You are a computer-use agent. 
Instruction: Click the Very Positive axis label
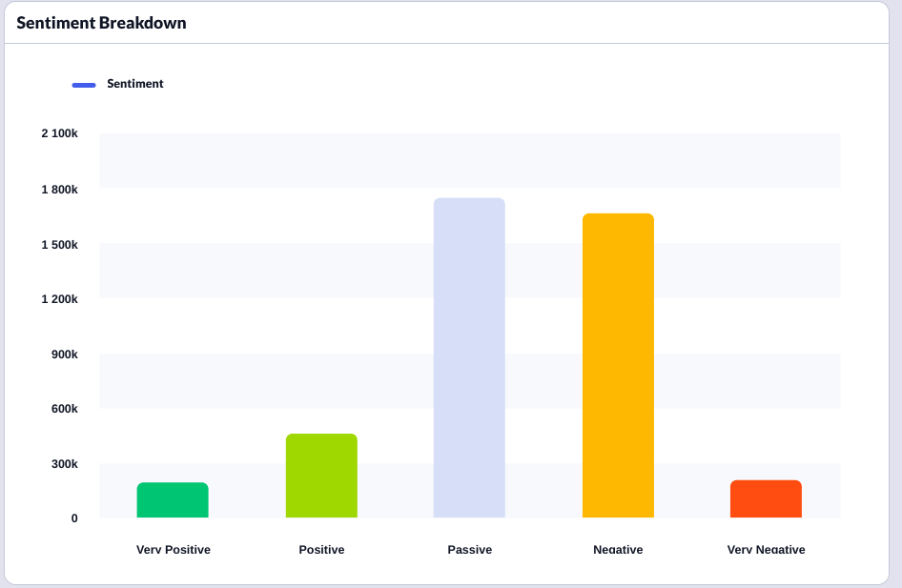click(174, 550)
